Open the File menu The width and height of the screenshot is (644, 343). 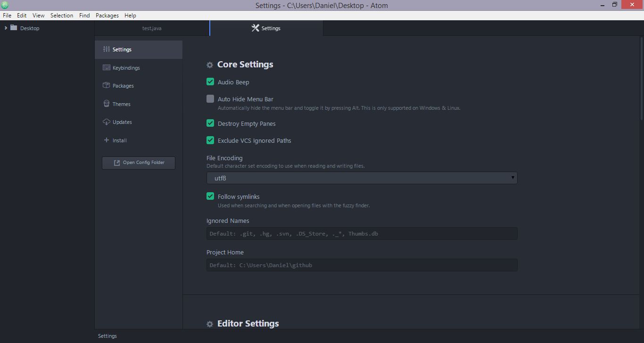pos(7,15)
